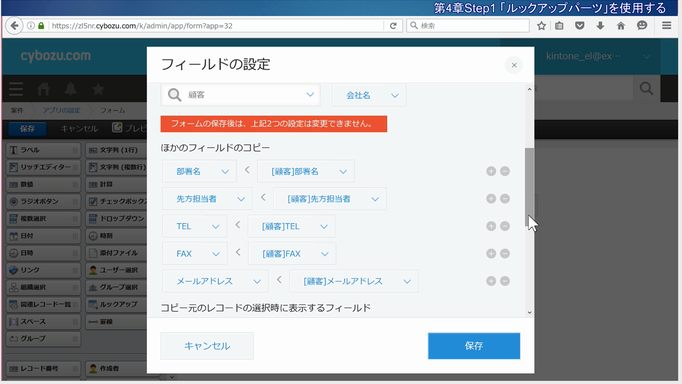Remove the メールアドレス mapping row
The width and height of the screenshot is (682, 384).
coord(505,281)
